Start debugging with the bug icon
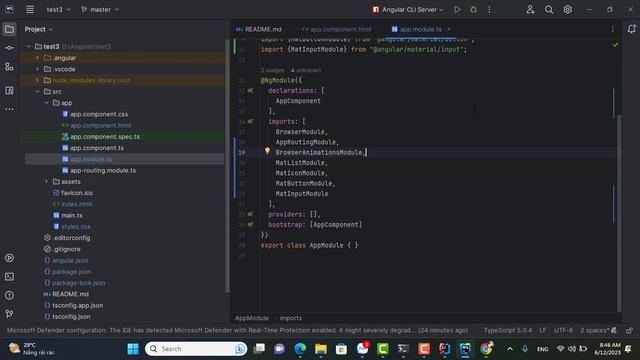This screenshot has width=640, height=360. 473,9
